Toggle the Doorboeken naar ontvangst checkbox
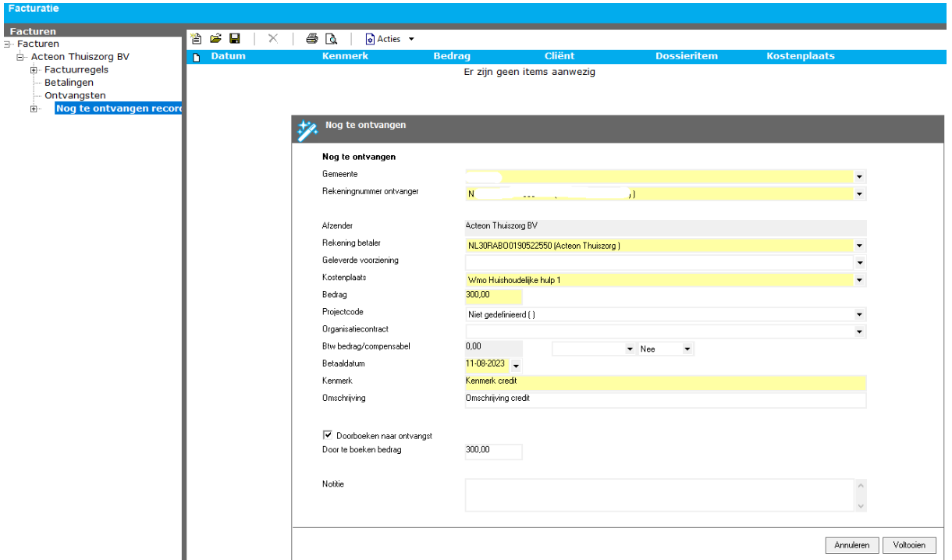952x560 pixels. click(328, 435)
